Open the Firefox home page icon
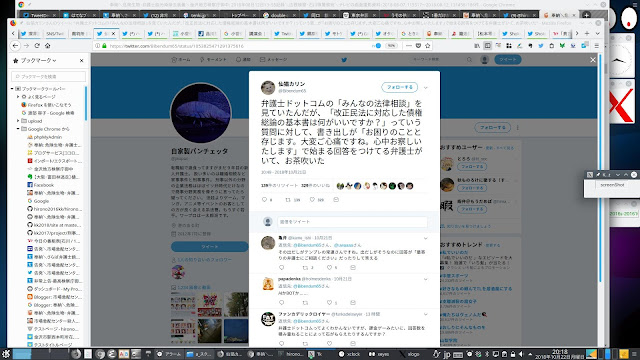The width and height of the screenshot is (640, 360). point(47,46)
